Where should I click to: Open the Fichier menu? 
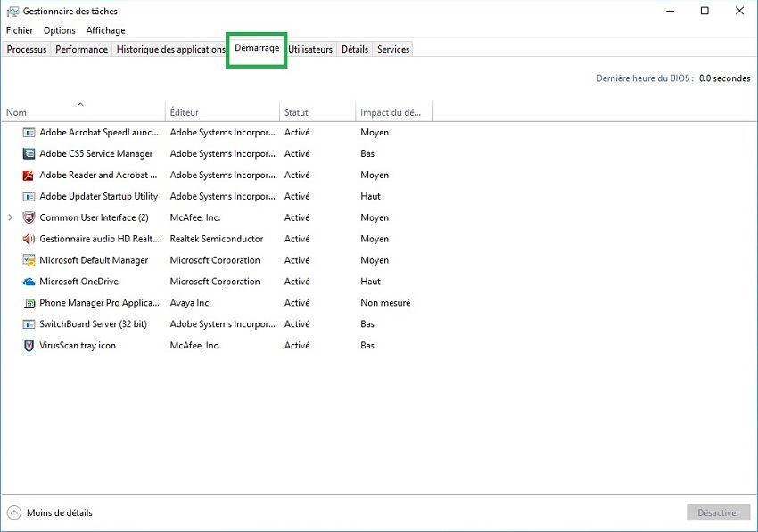20,30
